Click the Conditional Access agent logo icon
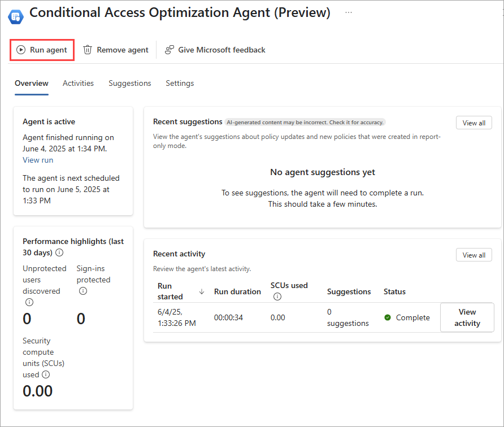The height and width of the screenshot is (427, 504). 15,17
